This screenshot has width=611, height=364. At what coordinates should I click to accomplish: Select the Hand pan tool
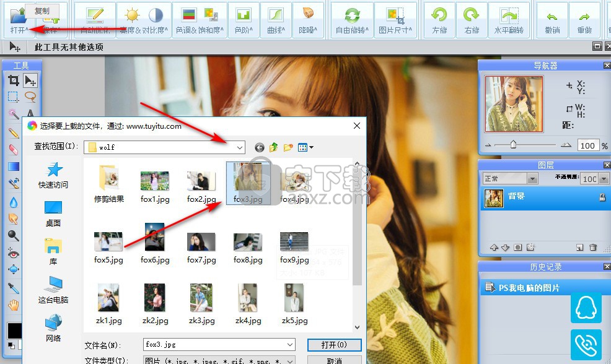pos(13,305)
